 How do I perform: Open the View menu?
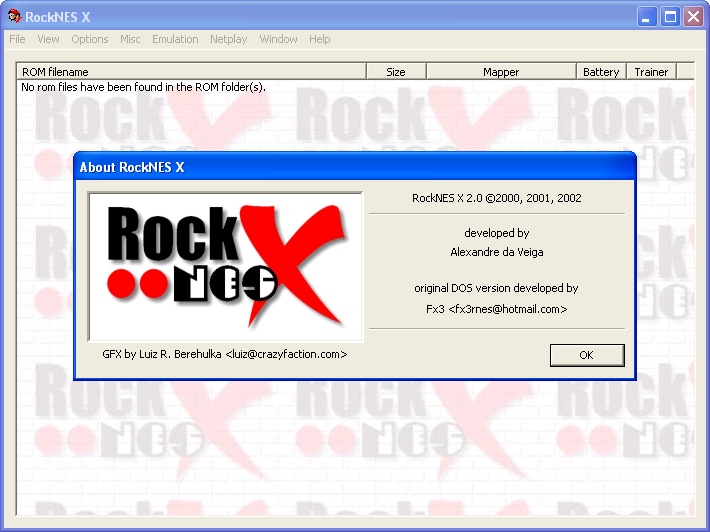point(48,39)
